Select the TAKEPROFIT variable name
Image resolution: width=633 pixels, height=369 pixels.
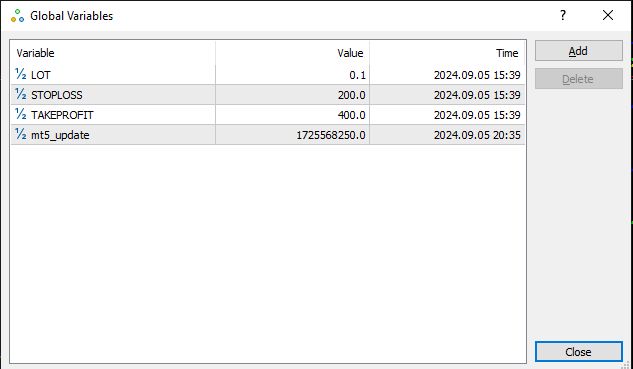(62, 115)
